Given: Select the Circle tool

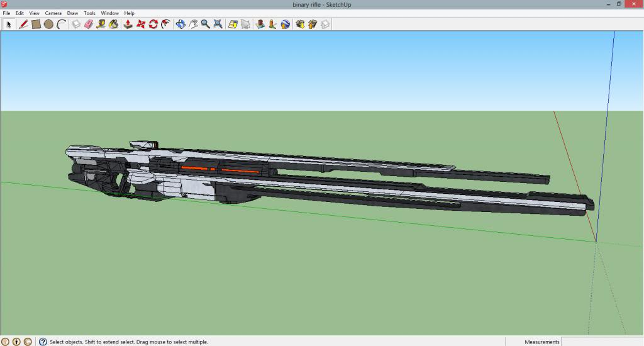Looking at the screenshot, I should [x=48, y=25].
